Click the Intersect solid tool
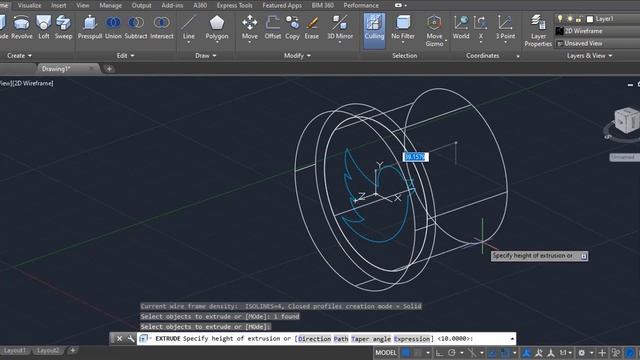Image resolution: width=640 pixels, height=360 pixels. tap(162, 27)
